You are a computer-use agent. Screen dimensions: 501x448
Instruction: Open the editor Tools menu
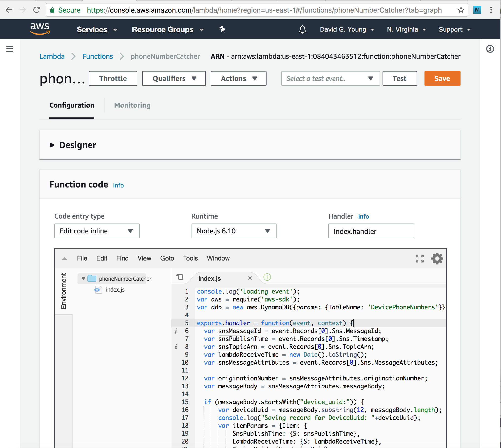click(x=190, y=258)
